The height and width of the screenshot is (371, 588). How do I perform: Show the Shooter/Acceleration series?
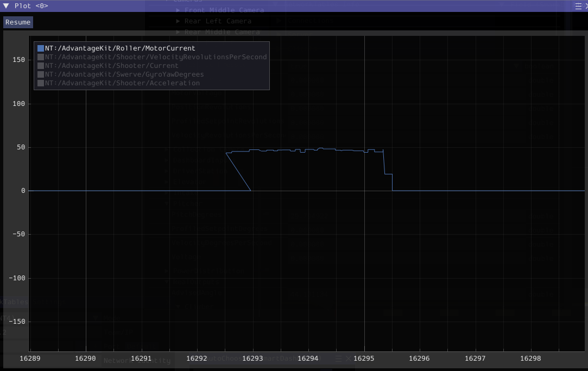coord(118,83)
